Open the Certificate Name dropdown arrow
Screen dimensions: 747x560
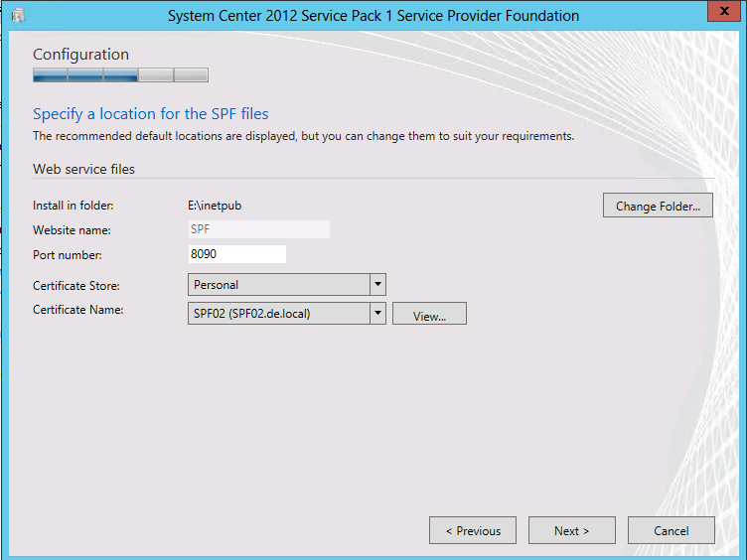[377, 314]
